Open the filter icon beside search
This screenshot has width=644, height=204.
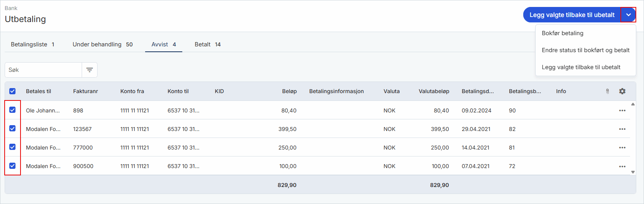[x=89, y=70]
